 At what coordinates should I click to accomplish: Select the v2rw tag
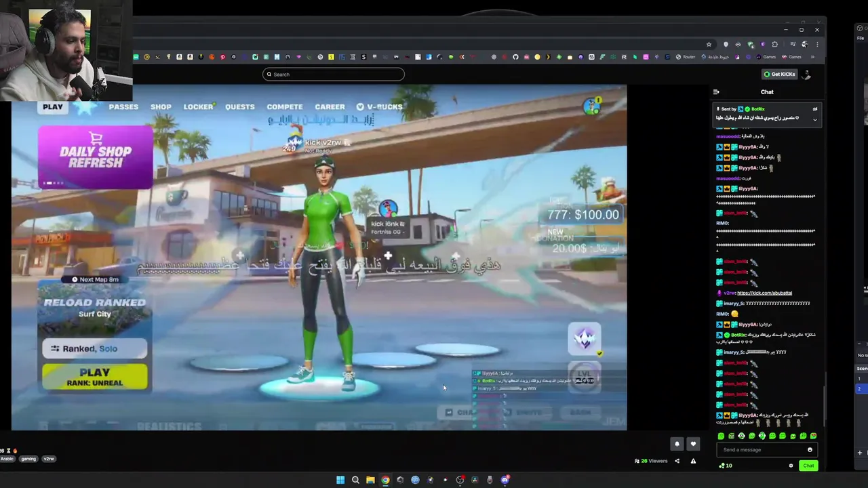(49, 459)
